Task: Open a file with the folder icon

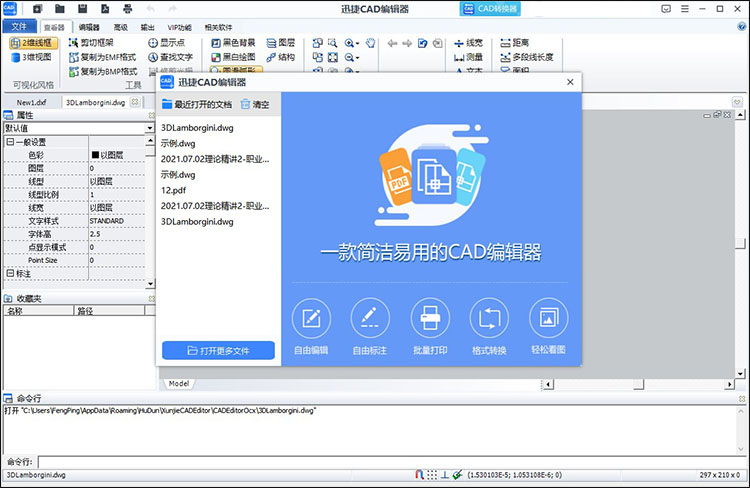Action: 60,9
